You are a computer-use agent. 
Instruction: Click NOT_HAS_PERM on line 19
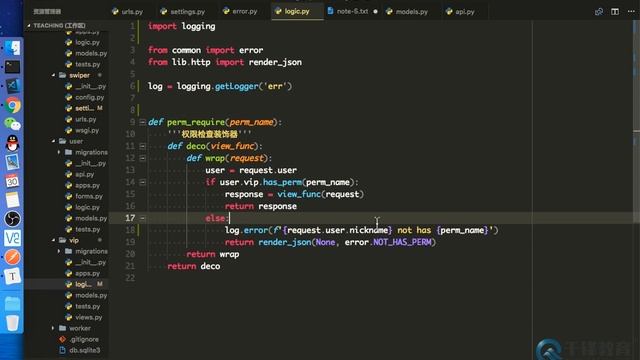point(402,242)
